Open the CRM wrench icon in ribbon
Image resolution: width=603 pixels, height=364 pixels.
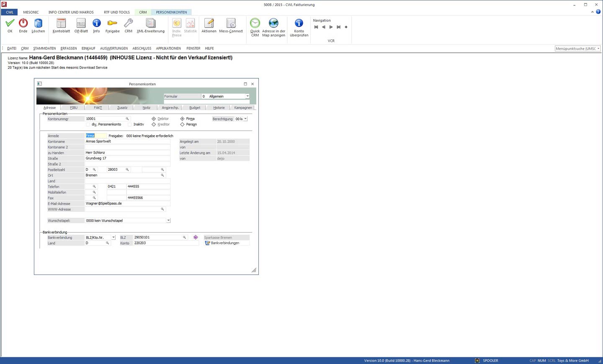[x=129, y=23]
